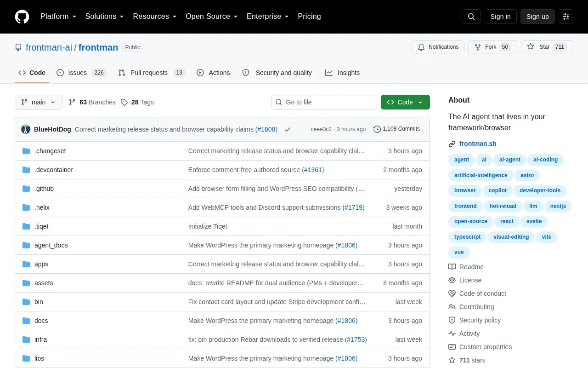Open search with the magnifier icon

(x=471, y=17)
